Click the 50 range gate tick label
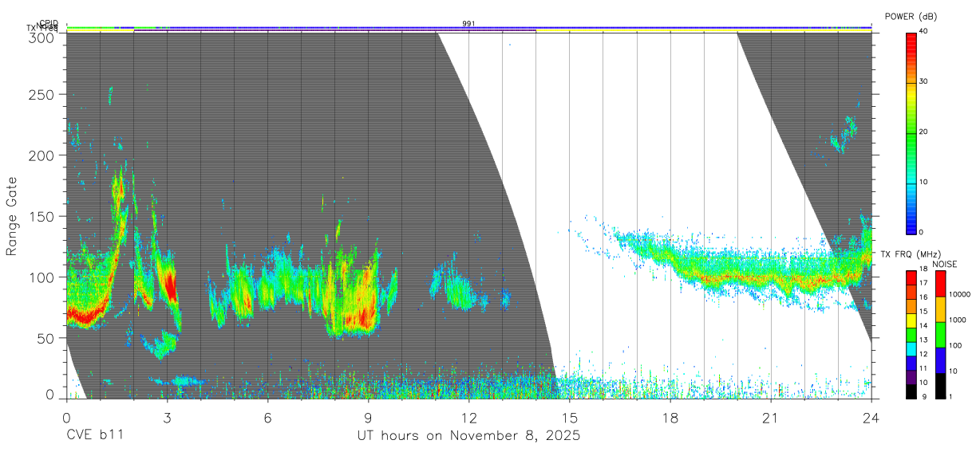The width and height of the screenshot is (980, 452). click(46, 338)
